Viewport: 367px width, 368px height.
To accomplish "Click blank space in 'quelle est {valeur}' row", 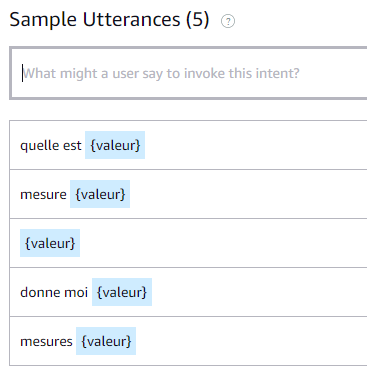I will click(x=256, y=145).
